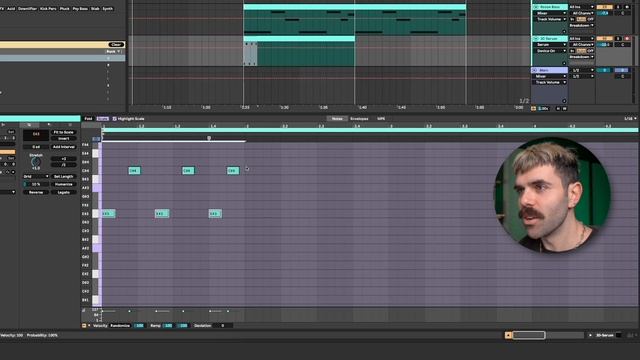The height and width of the screenshot is (360, 640).
Task: Add automation lane on Reese Bass track
Action: (564, 31)
